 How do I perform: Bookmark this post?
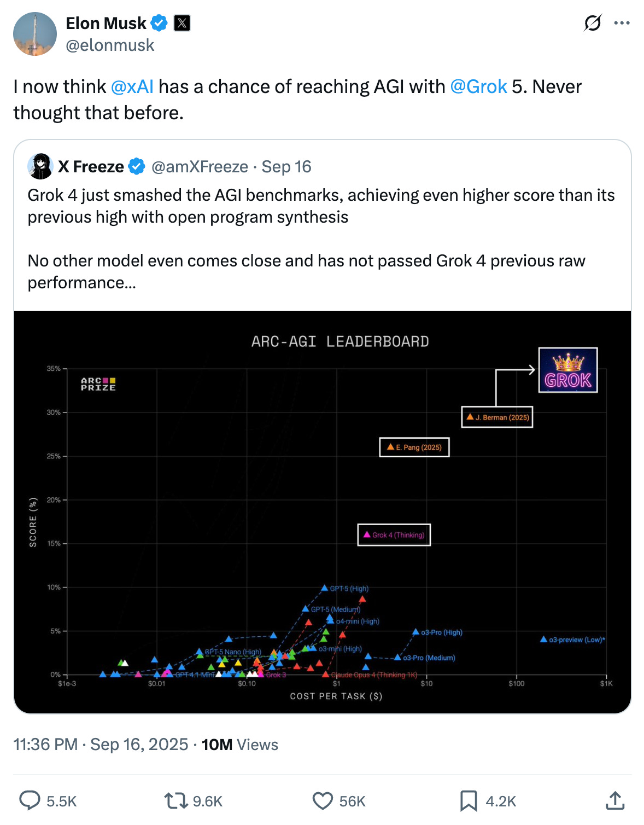point(468,800)
